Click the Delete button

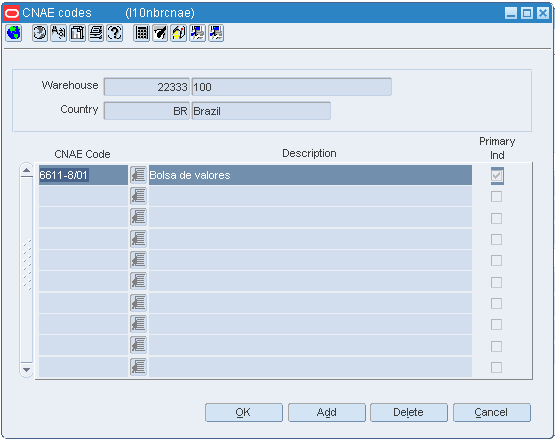(409, 412)
